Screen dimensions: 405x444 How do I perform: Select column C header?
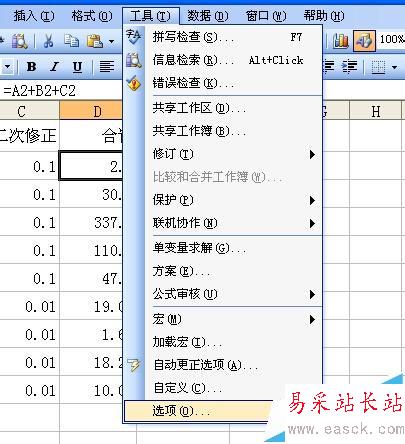[x=29, y=111]
